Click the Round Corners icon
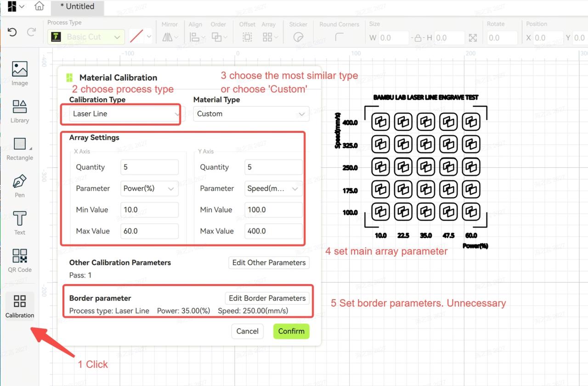 (x=339, y=37)
